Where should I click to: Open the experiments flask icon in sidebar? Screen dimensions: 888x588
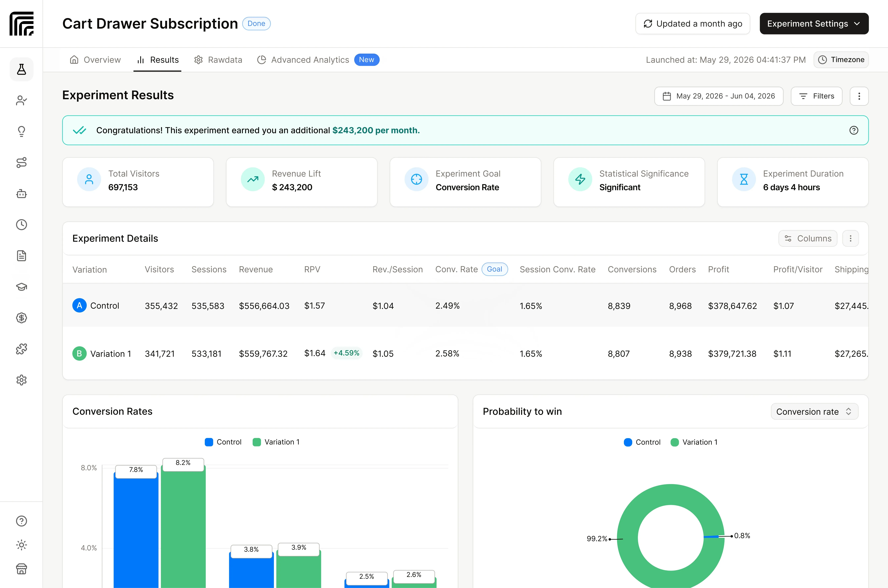click(21, 69)
